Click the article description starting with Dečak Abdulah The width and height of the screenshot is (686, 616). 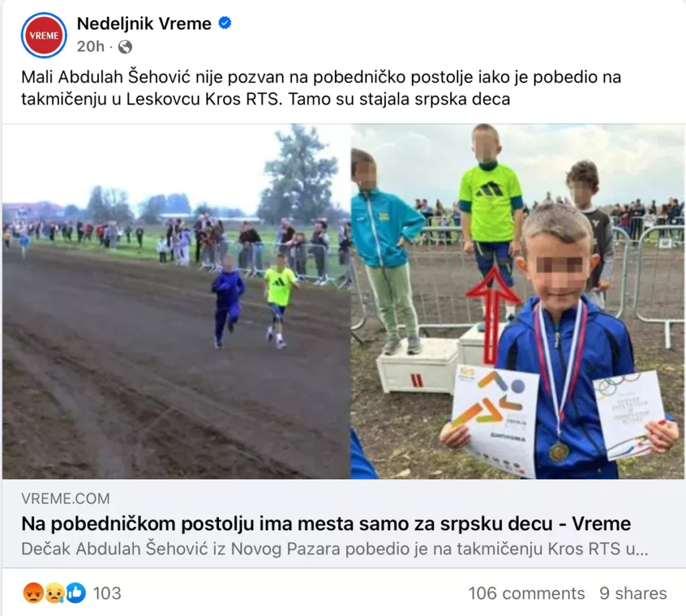[335, 548]
